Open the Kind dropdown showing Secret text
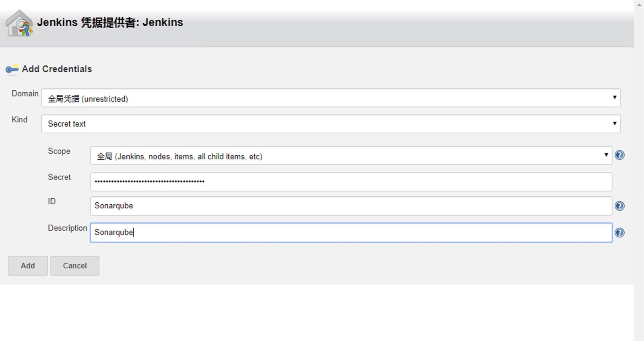This screenshot has height=341, width=644. (330, 124)
